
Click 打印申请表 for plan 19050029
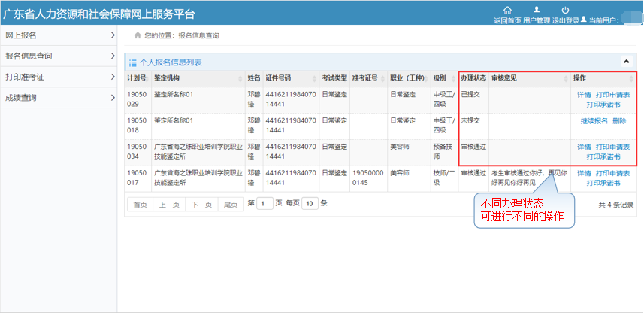[x=612, y=95]
